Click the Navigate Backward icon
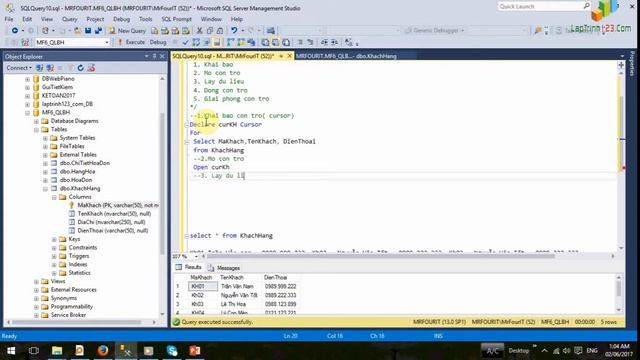This screenshot has width=640, height=360. click(x=15, y=31)
